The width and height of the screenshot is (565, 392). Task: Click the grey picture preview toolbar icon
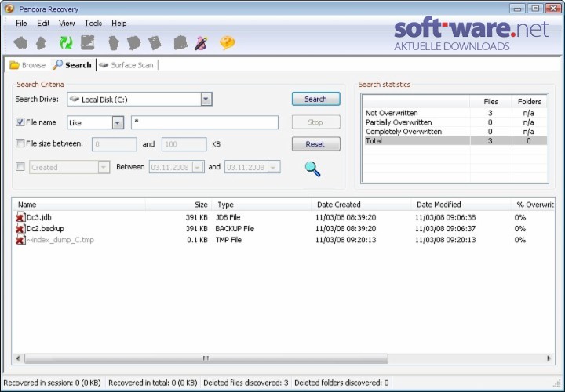(x=87, y=43)
